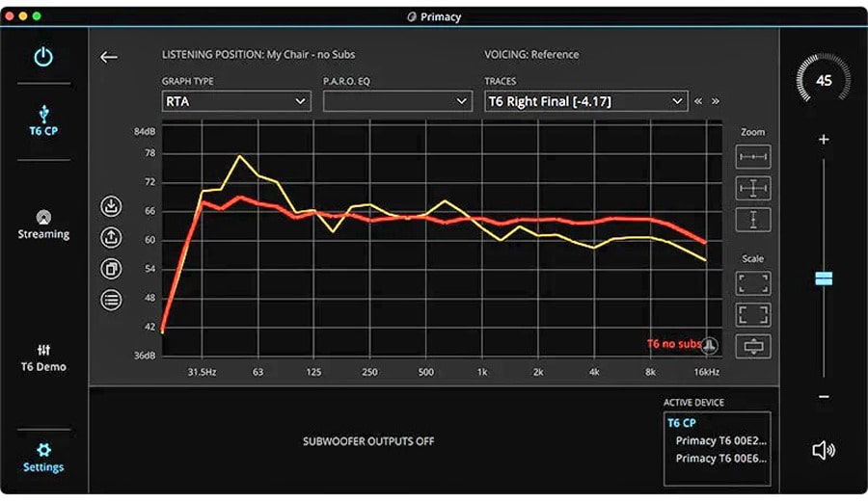Click the power icon in the sidebar

(x=43, y=57)
